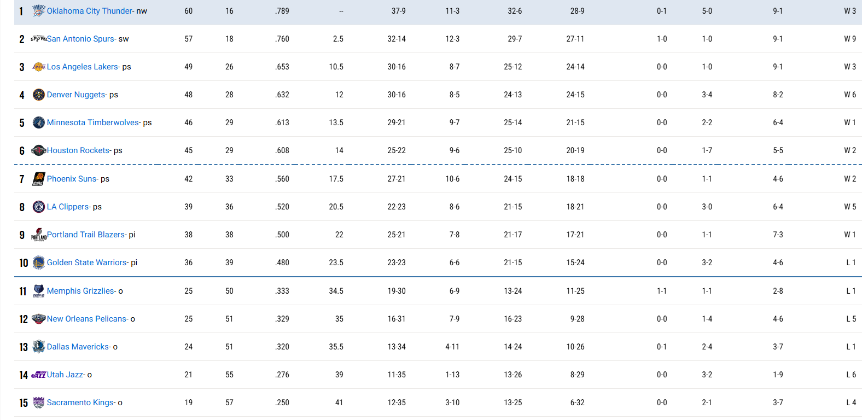This screenshot has width=868, height=420.
Task: Click the Oklahoma City Thunder logo
Action: [39, 11]
